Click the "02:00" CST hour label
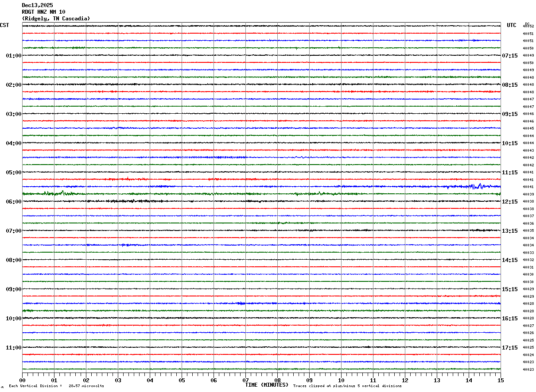 coord(14,85)
